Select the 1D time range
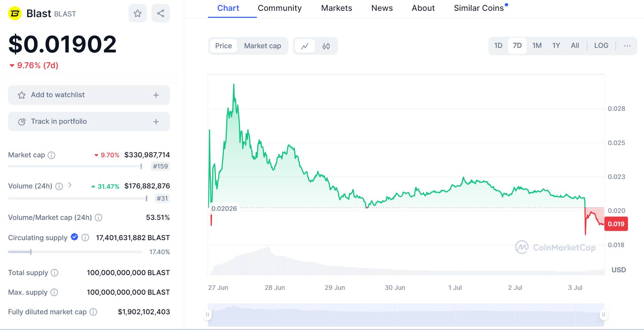 pos(498,45)
